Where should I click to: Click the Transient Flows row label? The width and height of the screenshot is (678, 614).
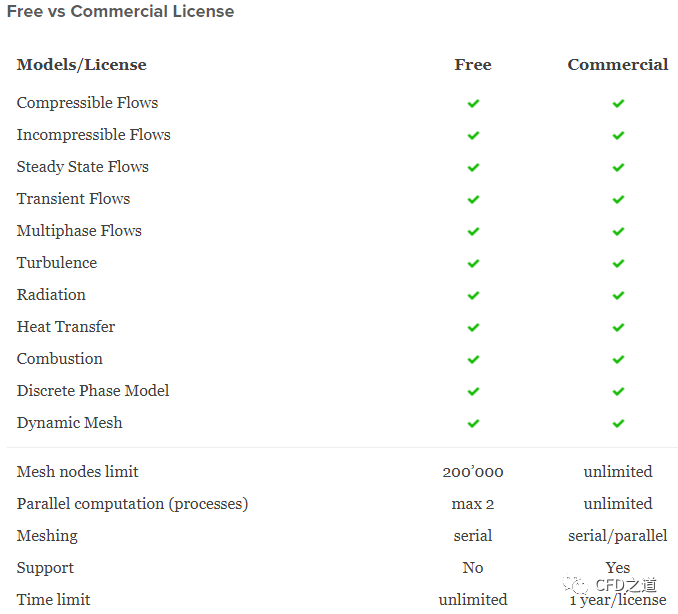click(x=73, y=199)
